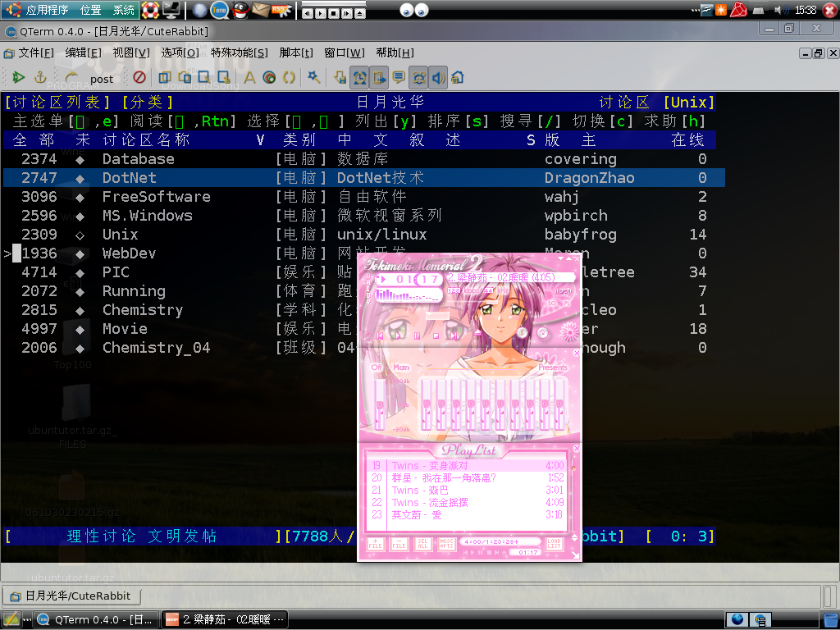Open the color settings circle icon
Viewport: 840px width, 630px height.
269,78
